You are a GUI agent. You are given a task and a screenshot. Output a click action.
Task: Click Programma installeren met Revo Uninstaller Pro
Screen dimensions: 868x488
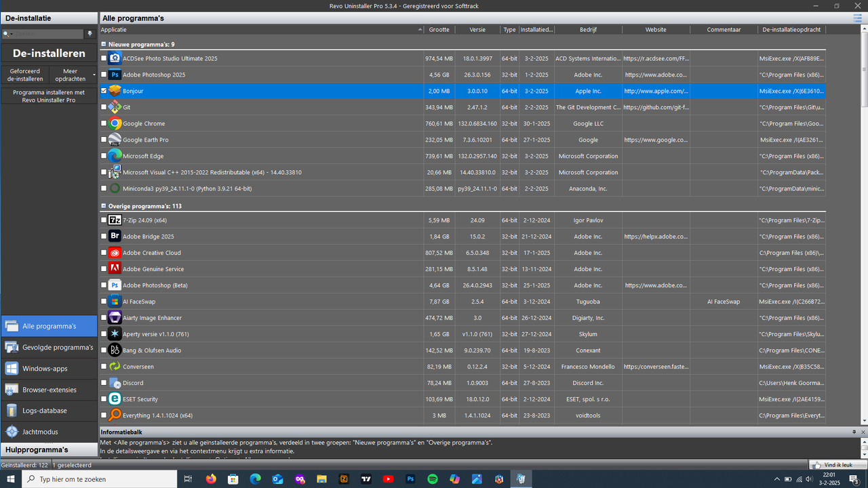pos(49,96)
